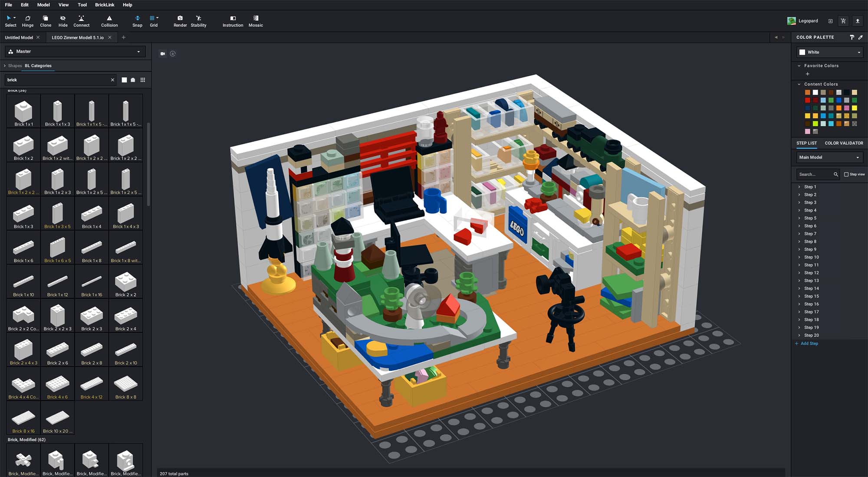This screenshot has height=477, width=868.
Task: Click the step list Search field
Action: [818, 174]
